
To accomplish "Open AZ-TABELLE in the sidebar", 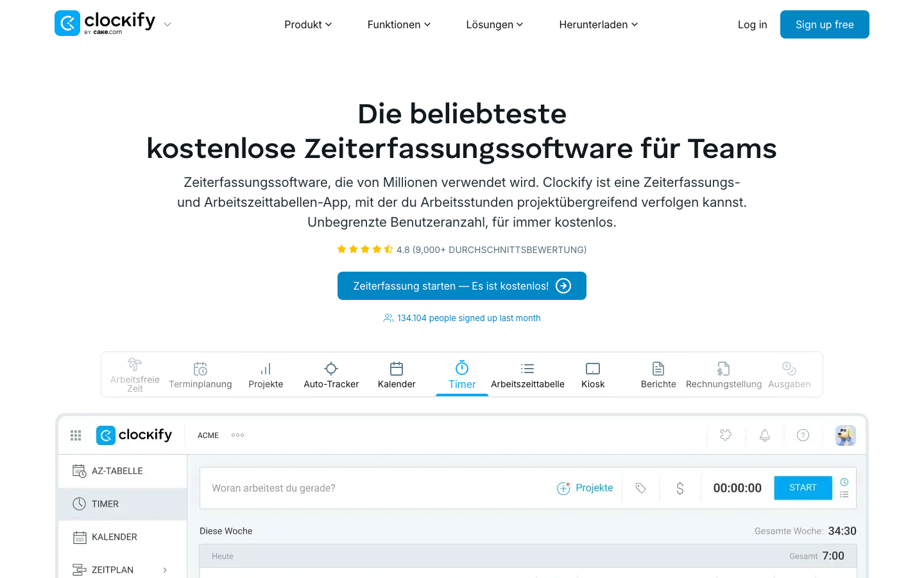I will pyautogui.click(x=123, y=471).
